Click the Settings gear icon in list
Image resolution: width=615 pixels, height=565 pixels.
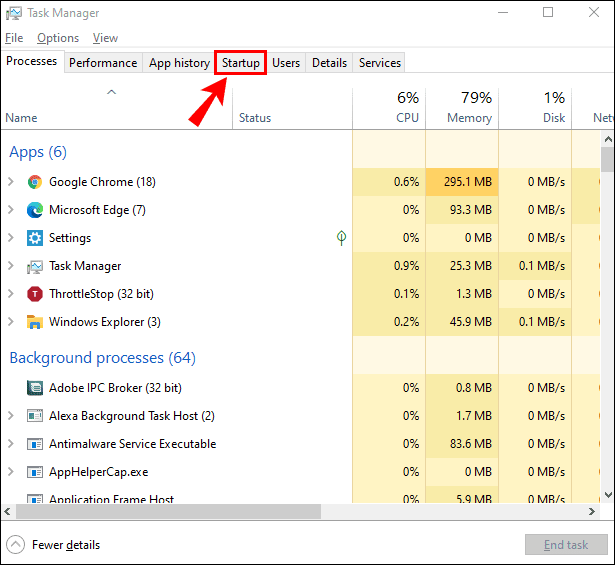[x=35, y=238]
